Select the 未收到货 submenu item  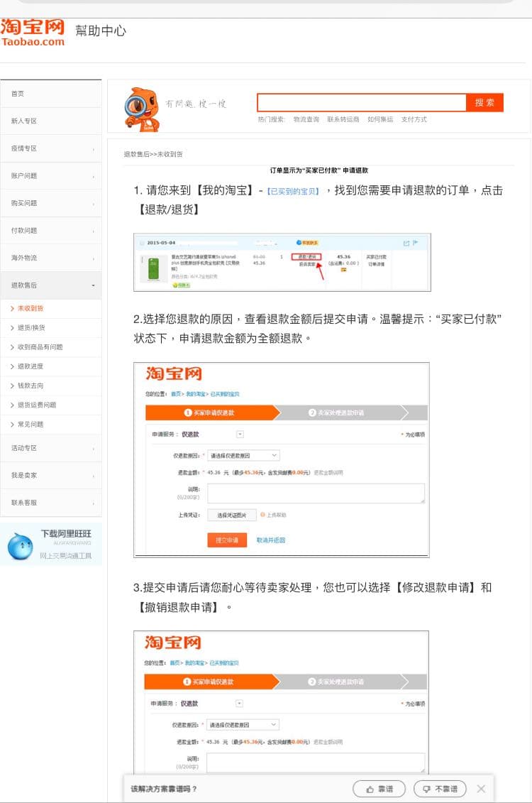point(50,308)
